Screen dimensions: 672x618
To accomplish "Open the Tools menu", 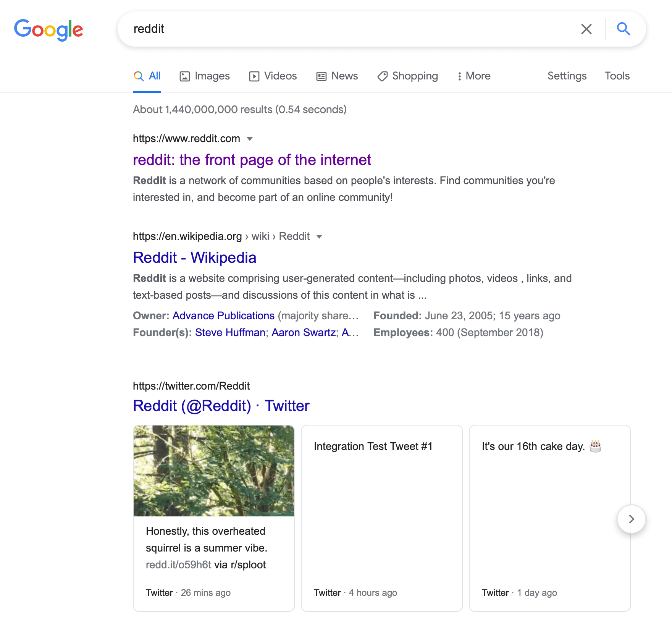I will [x=617, y=76].
